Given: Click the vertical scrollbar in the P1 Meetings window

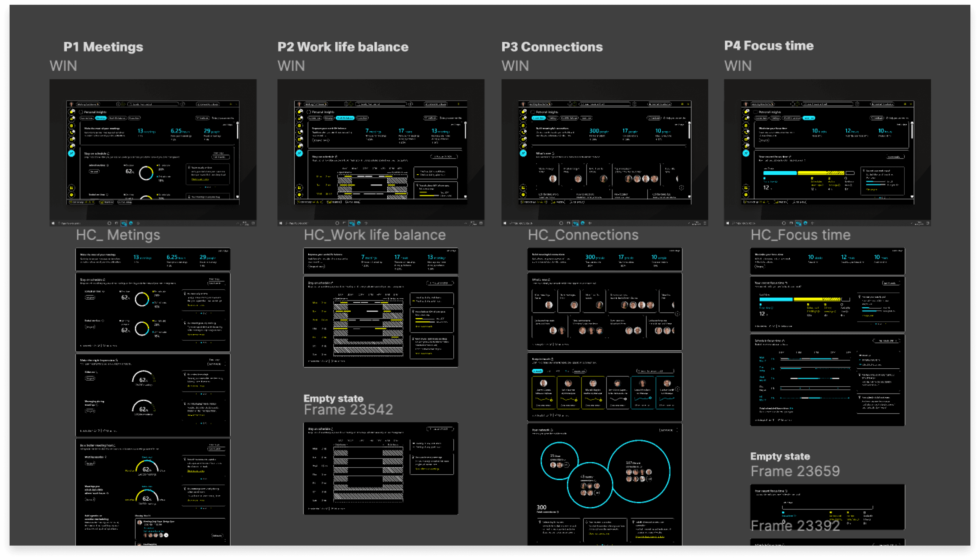Looking at the screenshot, I should click(x=237, y=131).
